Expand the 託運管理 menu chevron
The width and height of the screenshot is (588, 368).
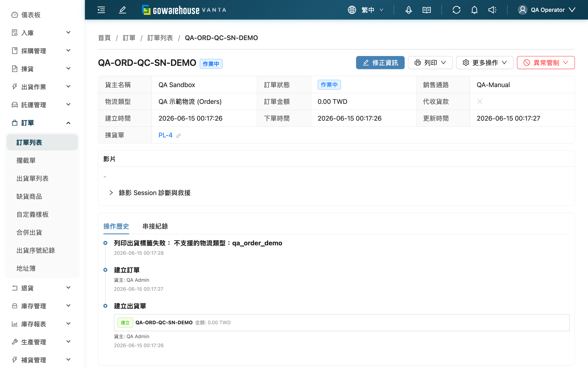pyautogui.click(x=69, y=104)
